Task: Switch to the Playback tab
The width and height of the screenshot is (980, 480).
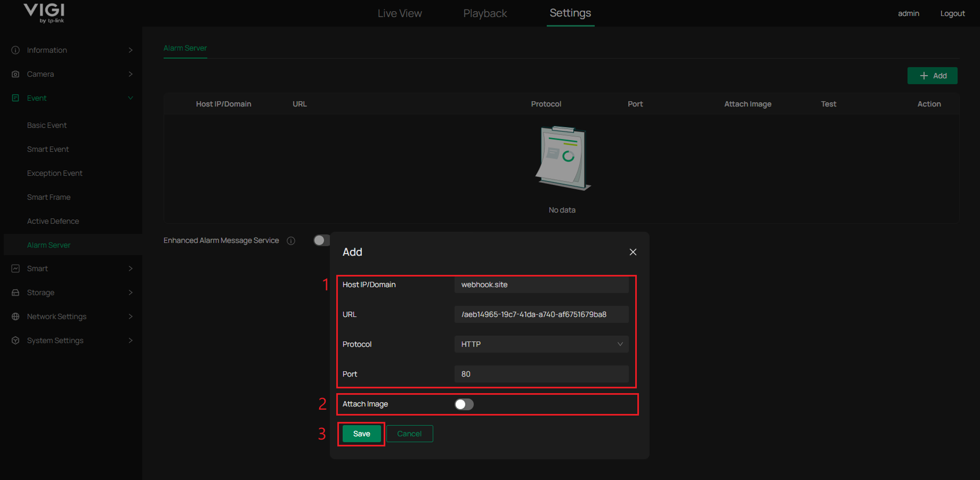Action: [x=485, y=13]
